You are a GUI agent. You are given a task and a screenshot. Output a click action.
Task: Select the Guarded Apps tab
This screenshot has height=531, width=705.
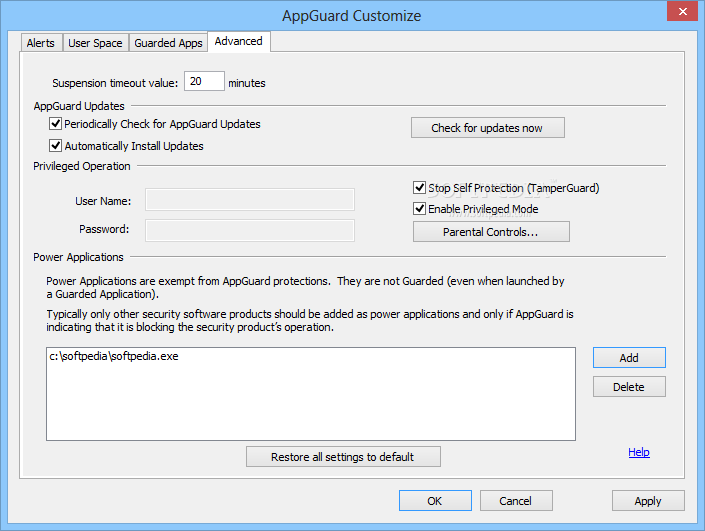tap(168, 43)
